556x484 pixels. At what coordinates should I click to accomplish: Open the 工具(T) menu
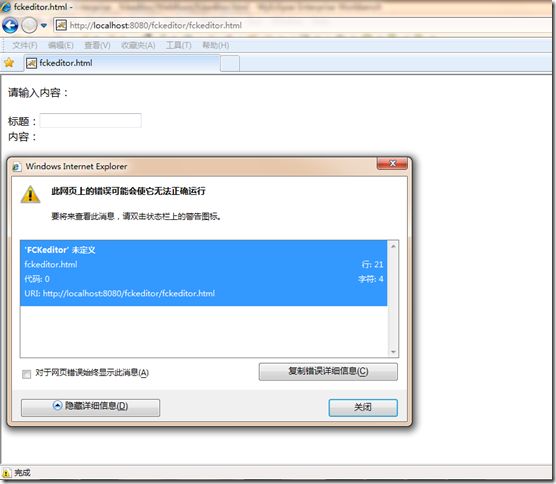[178, 45]
